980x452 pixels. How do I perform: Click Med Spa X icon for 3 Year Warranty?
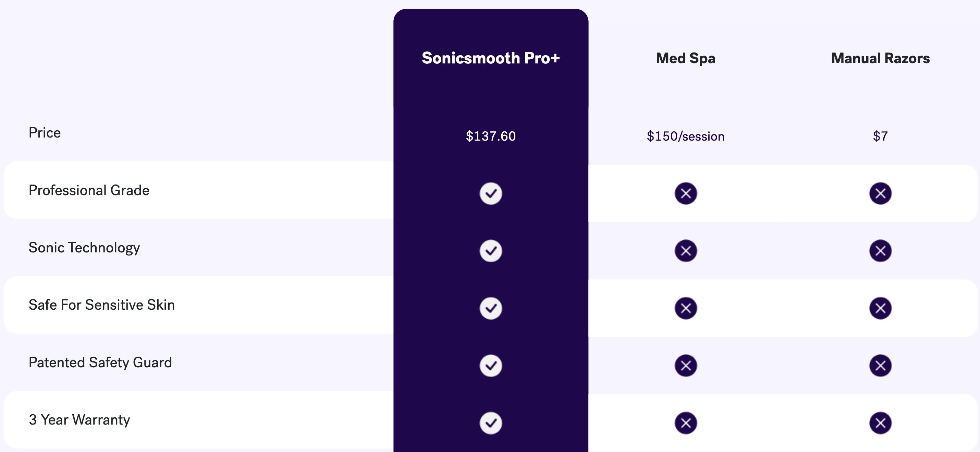coord(686,423)
